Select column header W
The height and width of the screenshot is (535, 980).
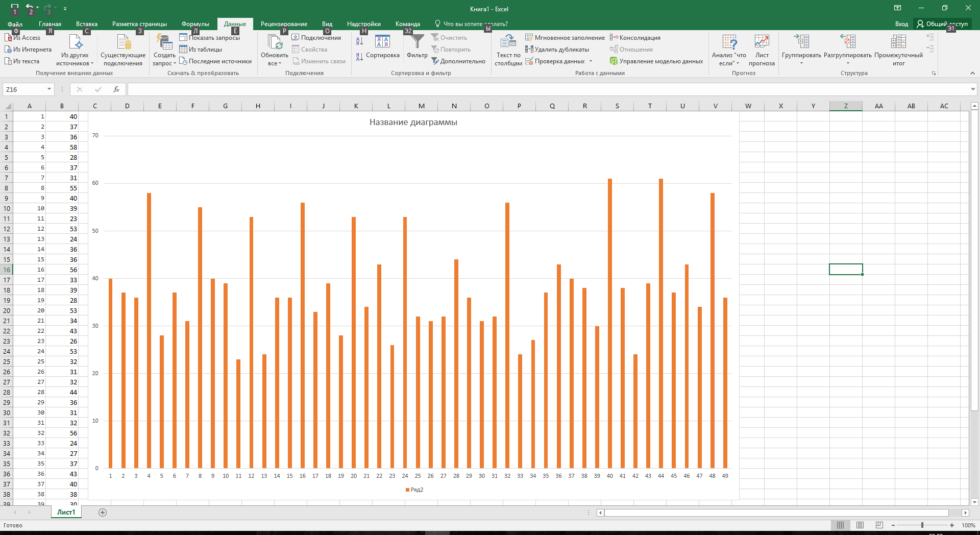click(748, 106)
